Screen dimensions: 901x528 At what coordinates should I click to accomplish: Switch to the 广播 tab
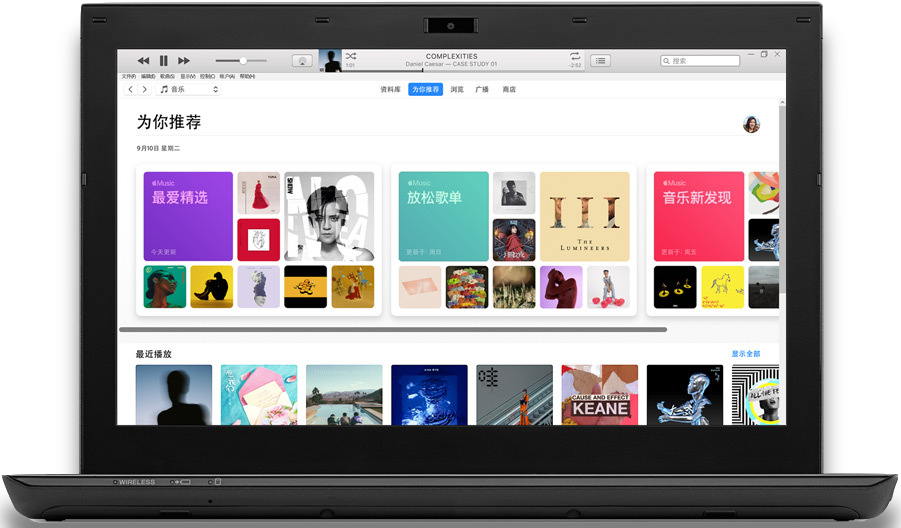(x=482, y=90)
